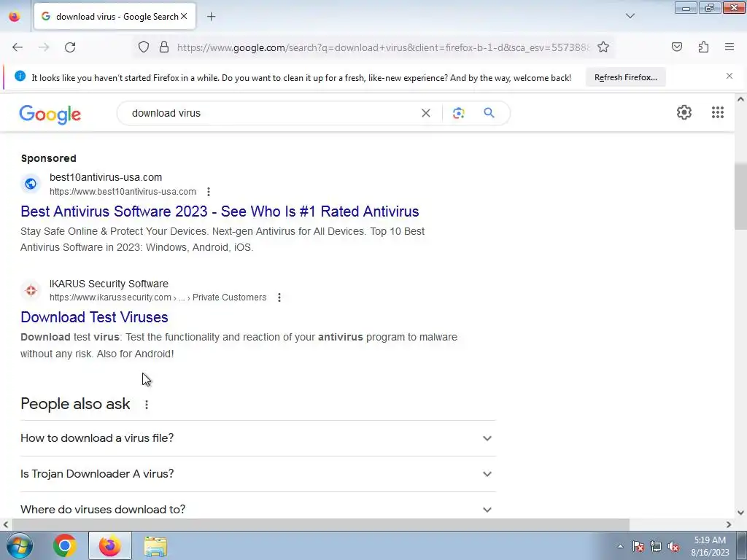Open Windows Explorer from the taskbar

coord(155,546)
